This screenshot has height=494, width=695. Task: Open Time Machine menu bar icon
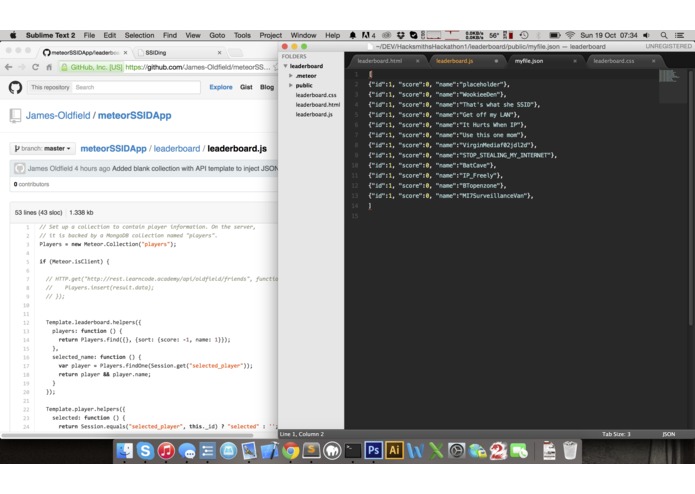[x=524, y=35]
